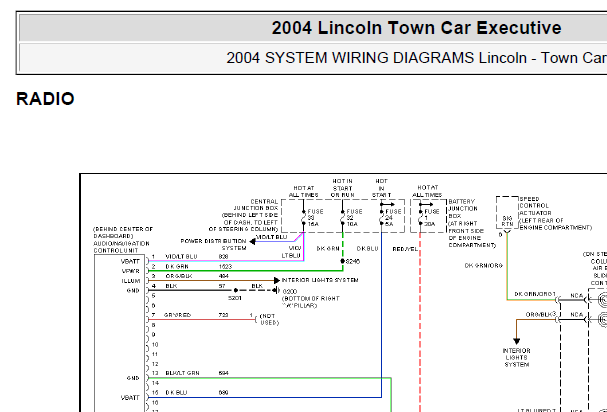Click "INTERIOR LIGHTS SYSTEM" under the brown arrow
This screenshot has height=412, width=607.
pos(516,357)
